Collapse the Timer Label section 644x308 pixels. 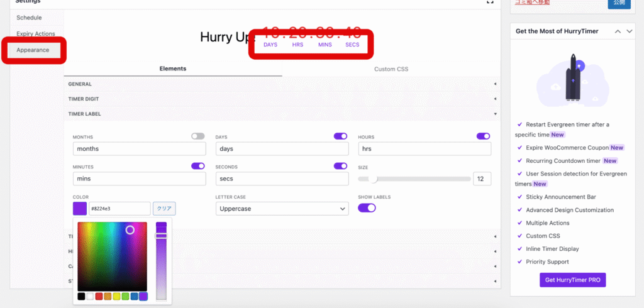[282, 114]
